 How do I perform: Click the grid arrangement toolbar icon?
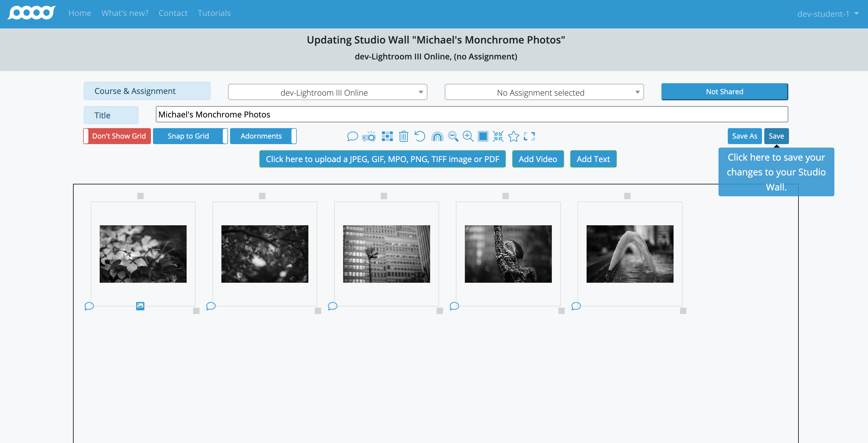click(387, 136)
